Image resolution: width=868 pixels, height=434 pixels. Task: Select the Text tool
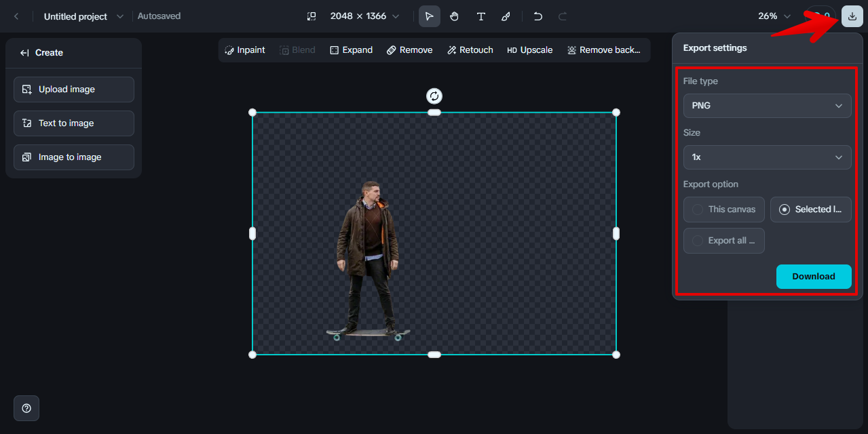tap(480, 16)
